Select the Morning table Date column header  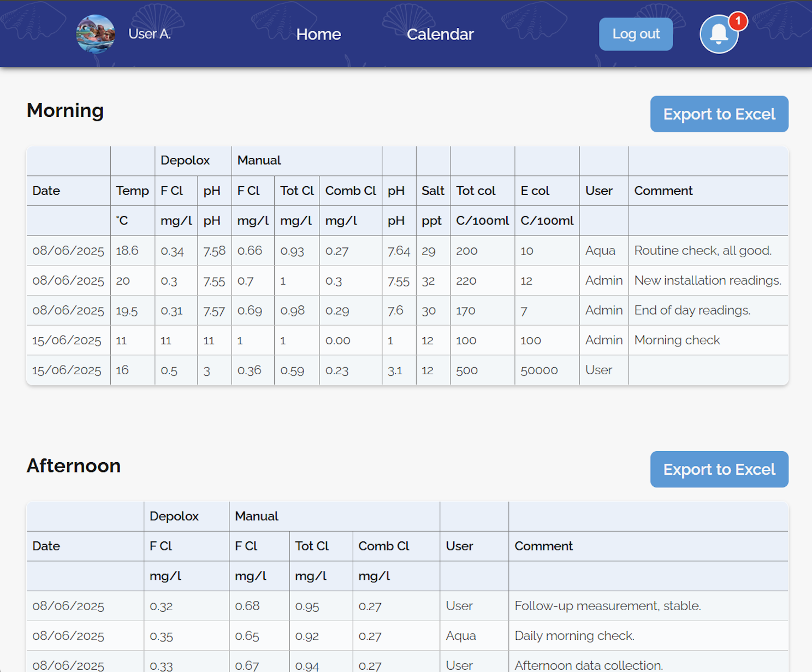pos(46,191)
